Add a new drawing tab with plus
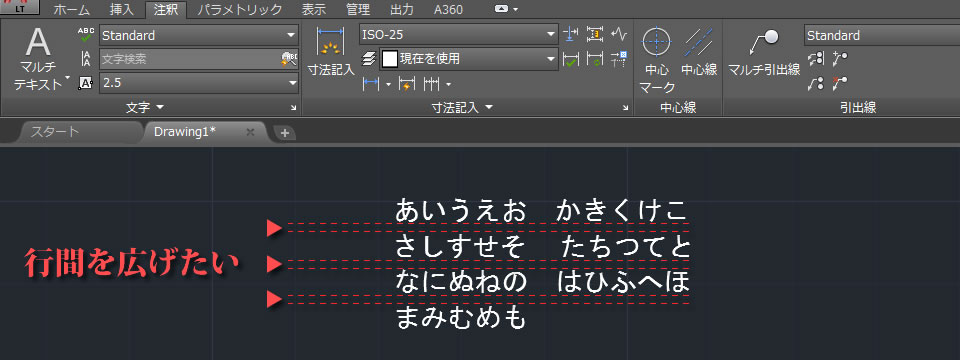This screenshot has height=360, width=960. coord(284,133)
